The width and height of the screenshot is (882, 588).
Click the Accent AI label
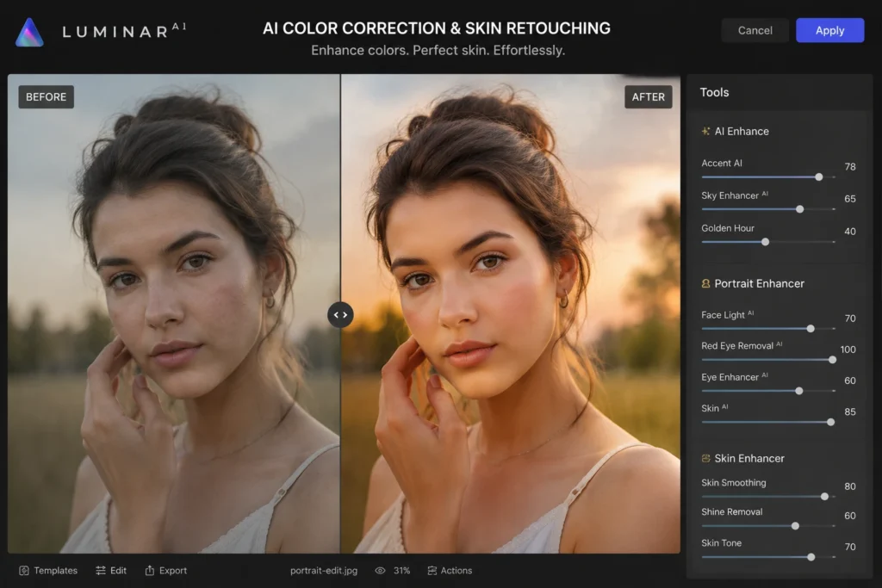click(x=722, y=163)
